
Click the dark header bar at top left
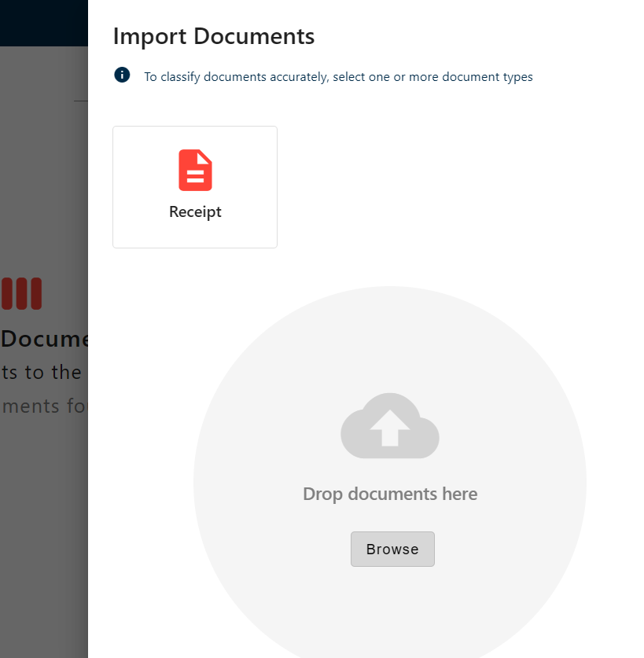43,22
